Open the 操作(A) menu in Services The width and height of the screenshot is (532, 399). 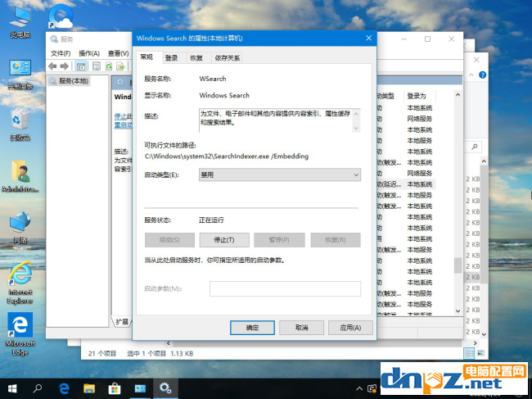coord(89,53)
